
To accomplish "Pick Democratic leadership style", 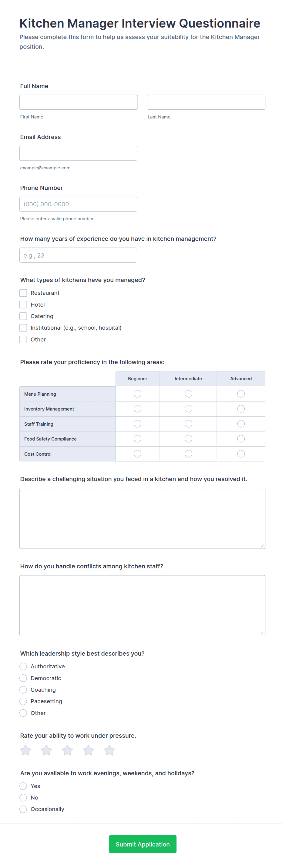I will [23, 678].
